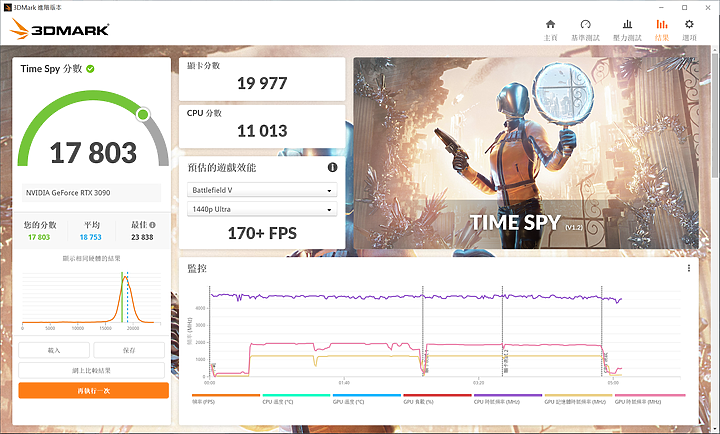Click your score value 17 803 in green
The width and height of the screenshot is (720, 434).
tap(39, 237)
